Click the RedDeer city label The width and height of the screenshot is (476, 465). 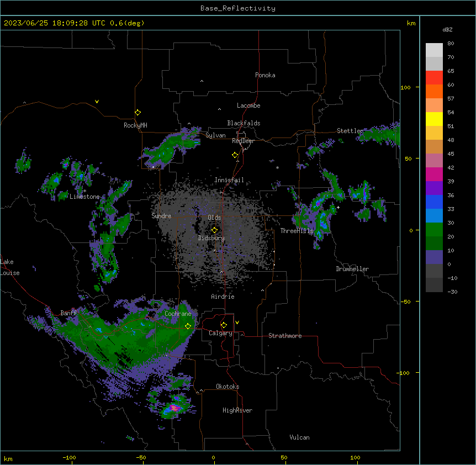243,141
